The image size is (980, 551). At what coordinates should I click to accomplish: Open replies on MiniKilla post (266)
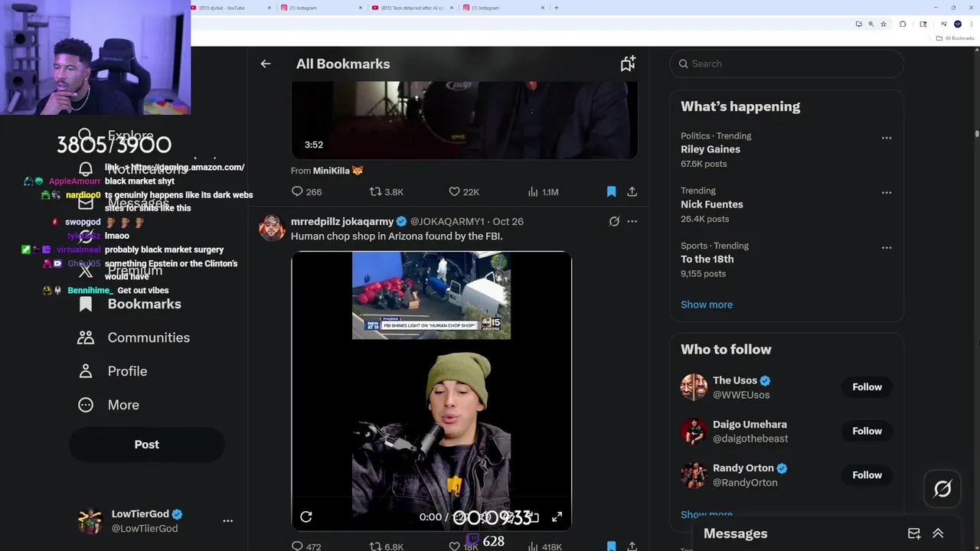point(306,192)
